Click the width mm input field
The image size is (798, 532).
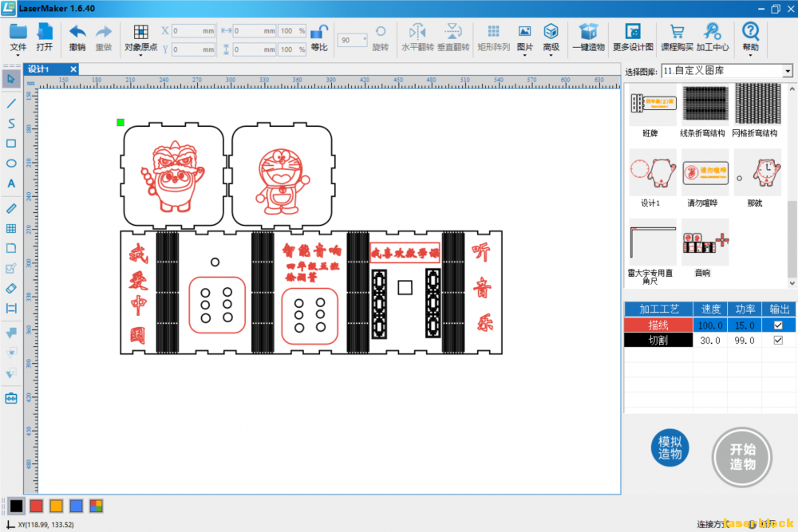tap(255, 31)
